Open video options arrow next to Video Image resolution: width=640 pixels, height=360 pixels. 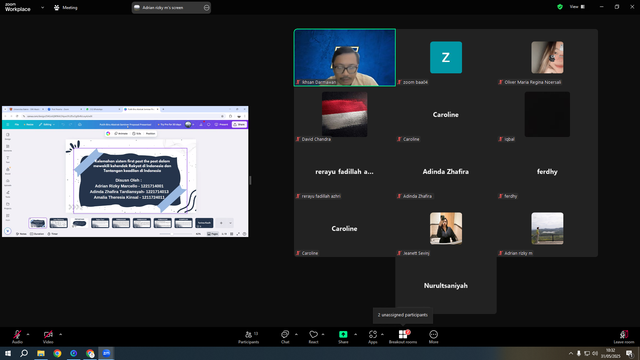[60, 334]
